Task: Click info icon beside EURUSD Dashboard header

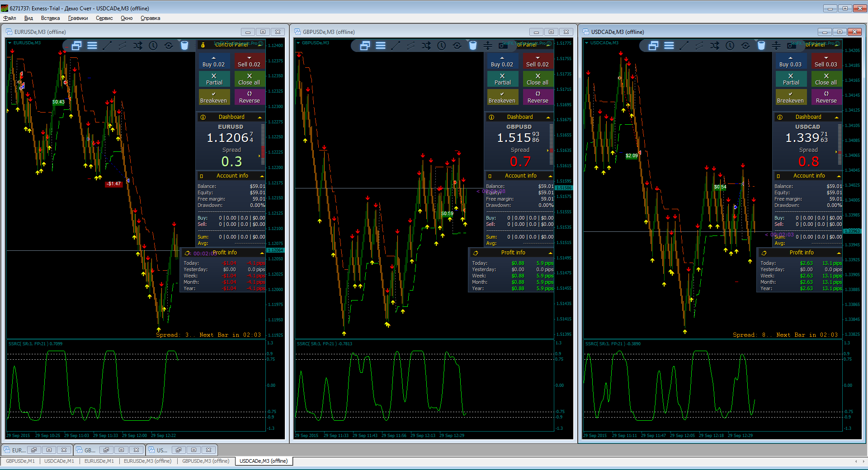Action: tap(203, 117)
